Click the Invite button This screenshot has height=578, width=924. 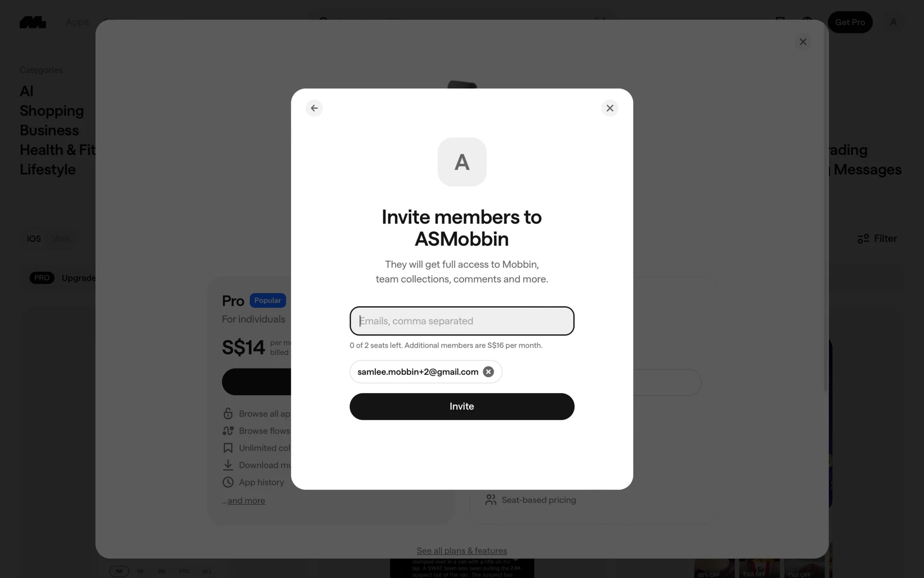[462, 407]
